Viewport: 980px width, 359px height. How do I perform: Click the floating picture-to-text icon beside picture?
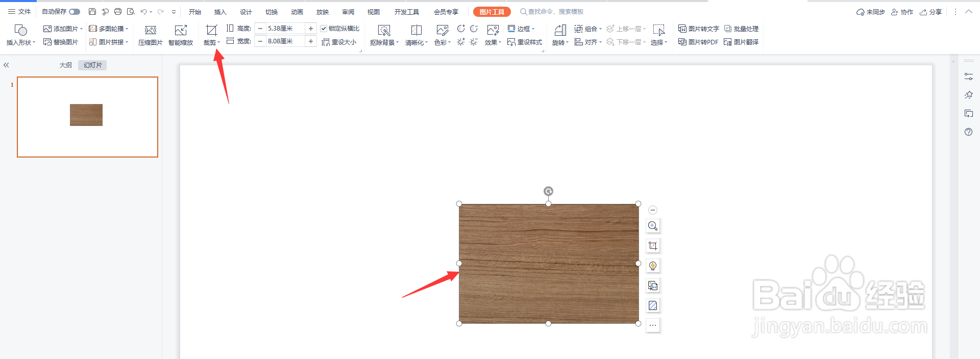coord(653,286)
